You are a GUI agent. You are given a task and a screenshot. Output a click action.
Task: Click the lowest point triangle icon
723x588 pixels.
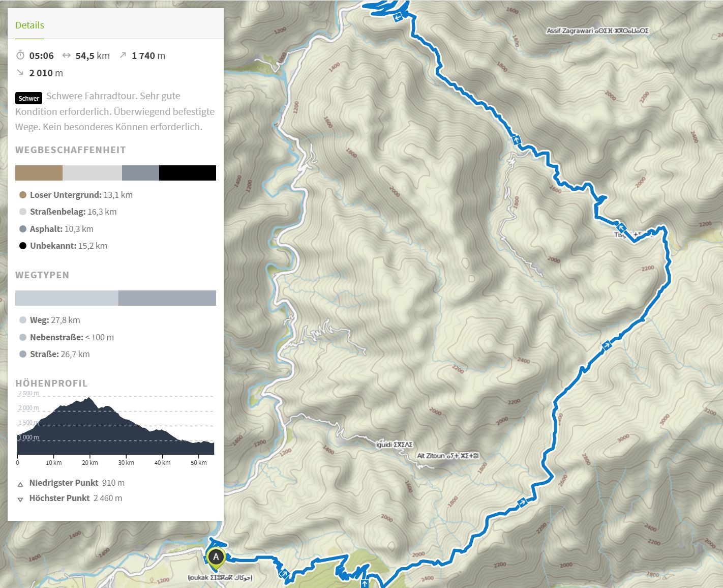click(20, 484)
